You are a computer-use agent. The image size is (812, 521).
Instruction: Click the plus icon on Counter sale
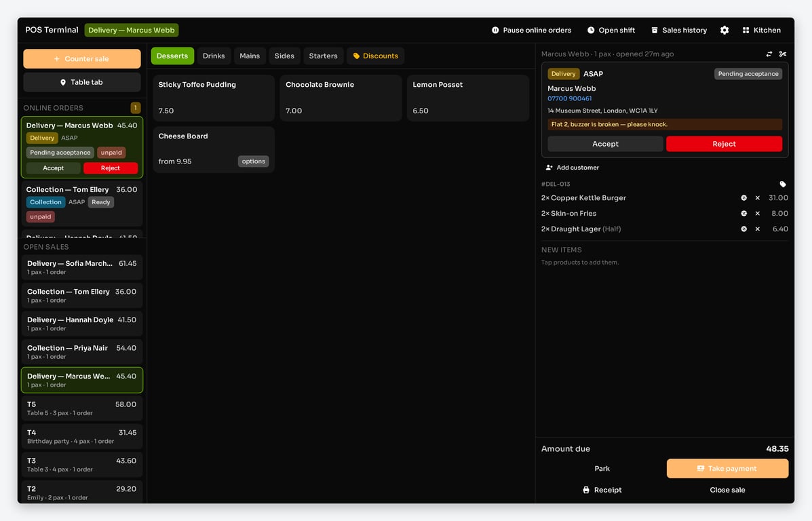(57, 59)
